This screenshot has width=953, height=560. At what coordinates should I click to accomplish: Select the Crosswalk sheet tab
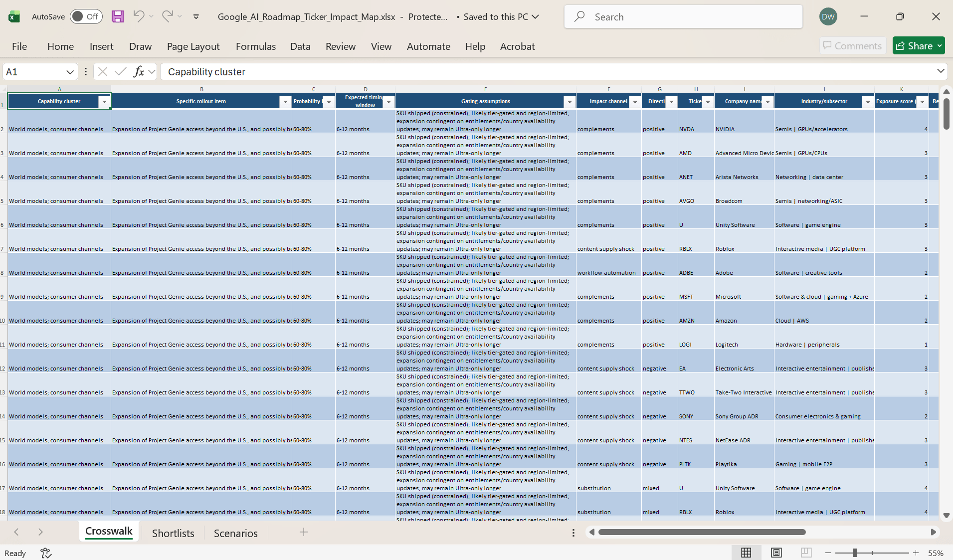(109, 532)
